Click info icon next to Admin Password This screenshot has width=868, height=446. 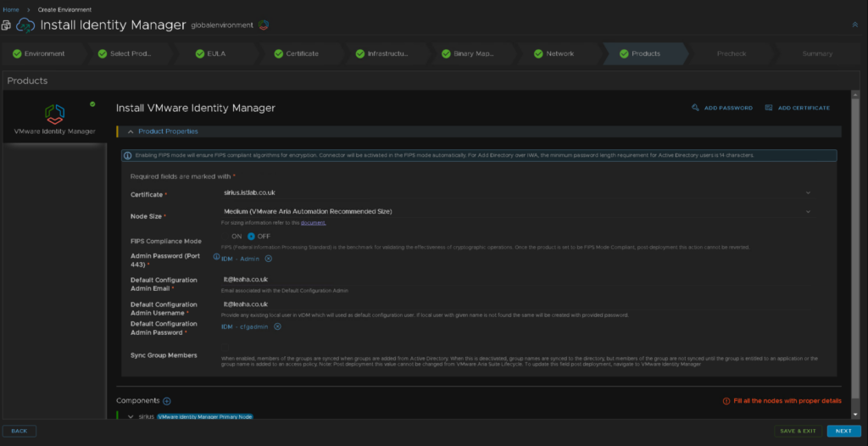tap(216, 257)
